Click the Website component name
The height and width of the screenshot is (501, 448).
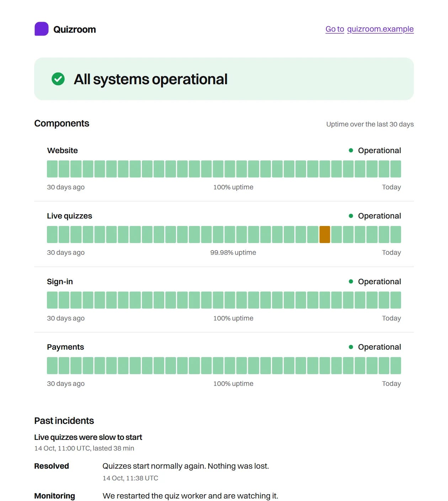coord(62,150)
